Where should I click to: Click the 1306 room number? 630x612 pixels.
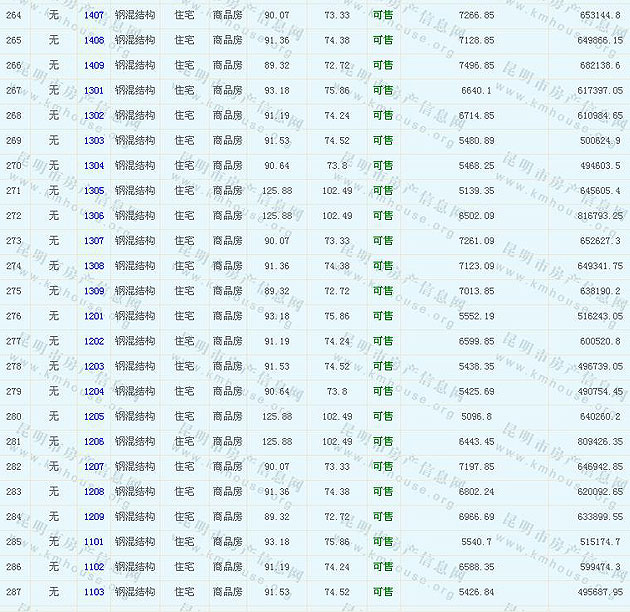[x=94, y=215]
